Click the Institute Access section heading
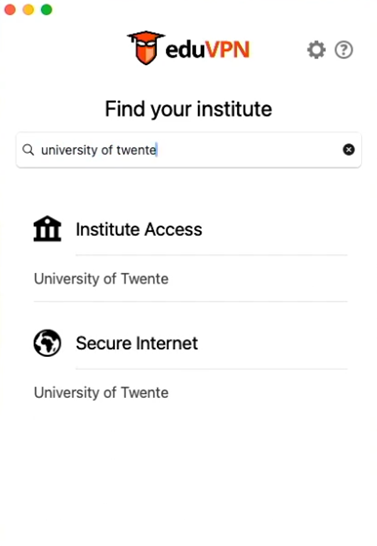Image resolution: width=377 pixels, height=546 pixels. click(x=139, y=229)
